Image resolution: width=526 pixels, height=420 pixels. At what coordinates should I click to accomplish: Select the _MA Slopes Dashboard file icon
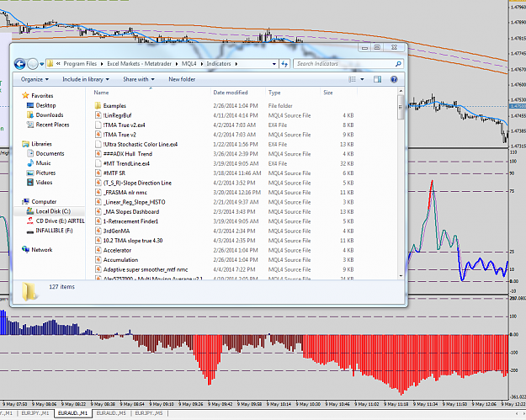point(98,211)
